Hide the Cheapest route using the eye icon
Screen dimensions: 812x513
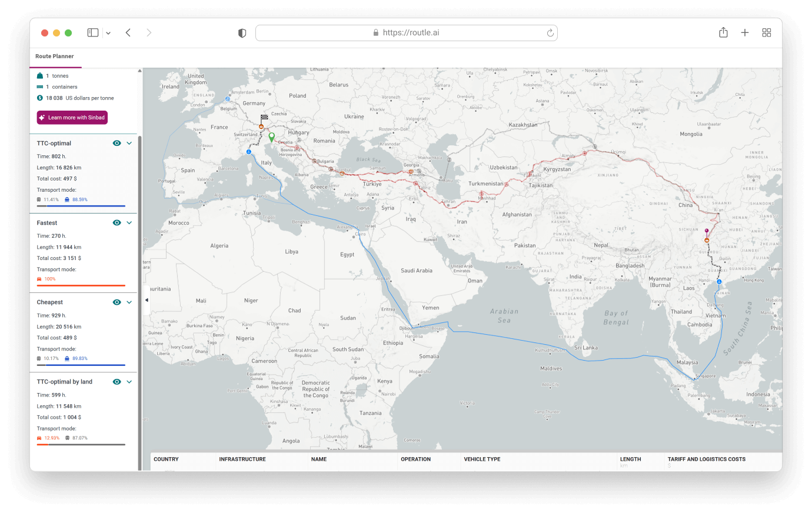pos(117,302)
